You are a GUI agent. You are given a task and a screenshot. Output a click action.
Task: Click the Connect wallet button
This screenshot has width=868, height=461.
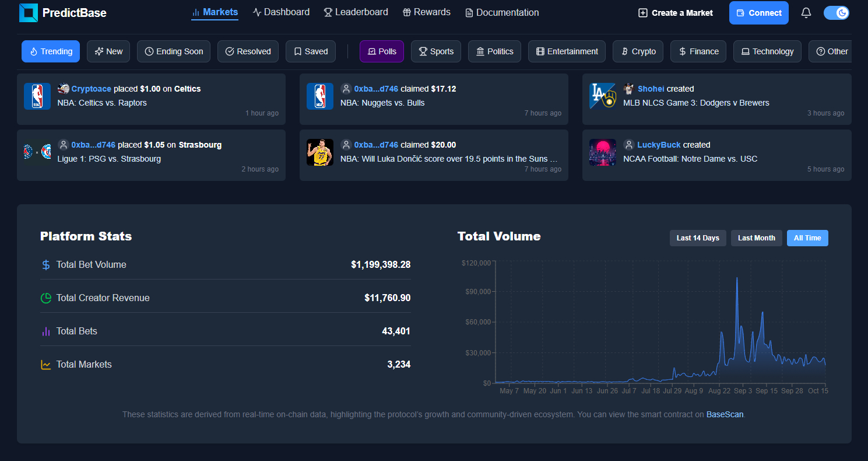(x=758, y=13)
